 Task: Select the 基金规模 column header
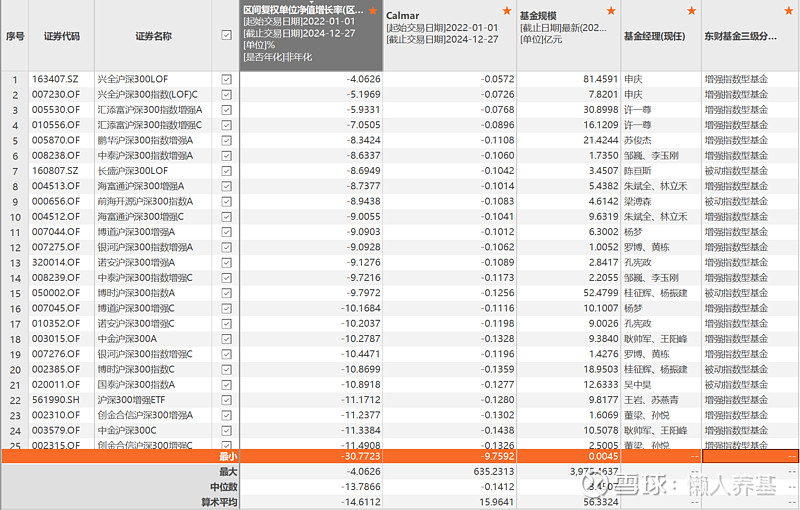coord(568,36)
